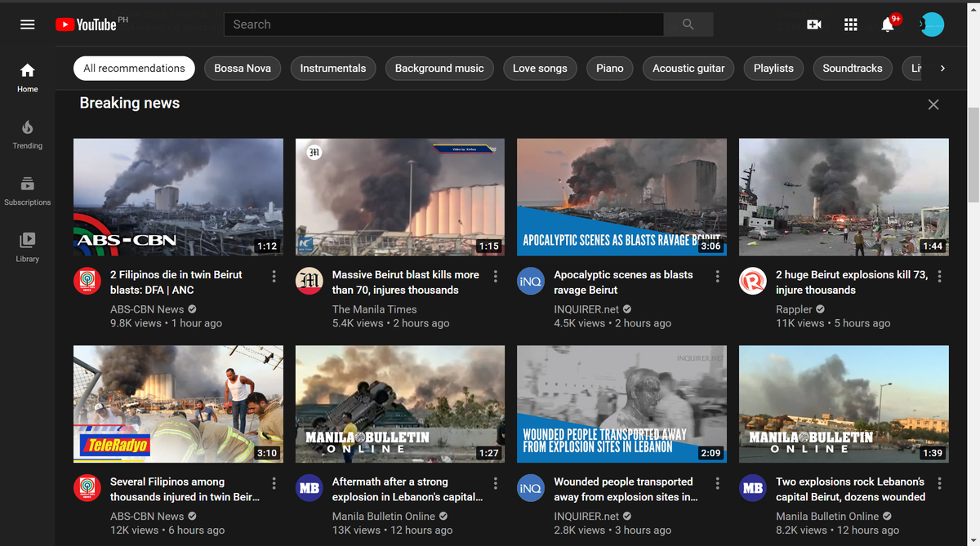Open the create video camera icon
This screenshot has width=980, height=546.
(x=814, y=24)
